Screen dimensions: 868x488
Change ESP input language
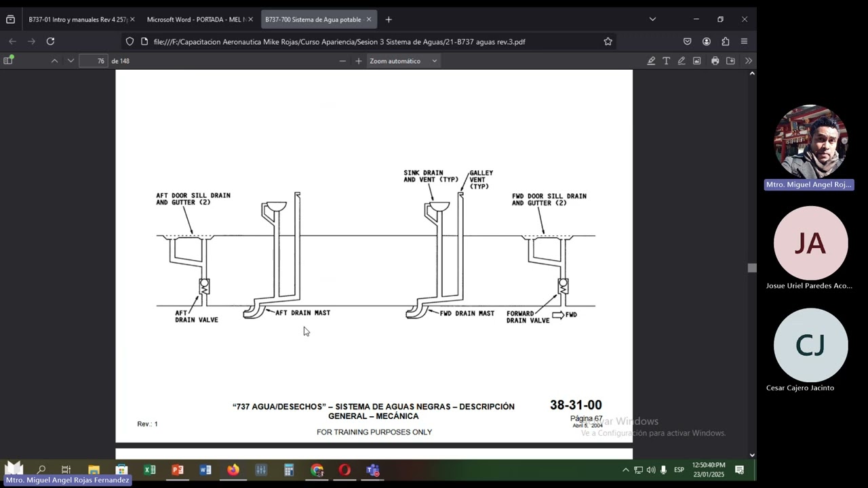pyautogui.click(x=679, y=470)
